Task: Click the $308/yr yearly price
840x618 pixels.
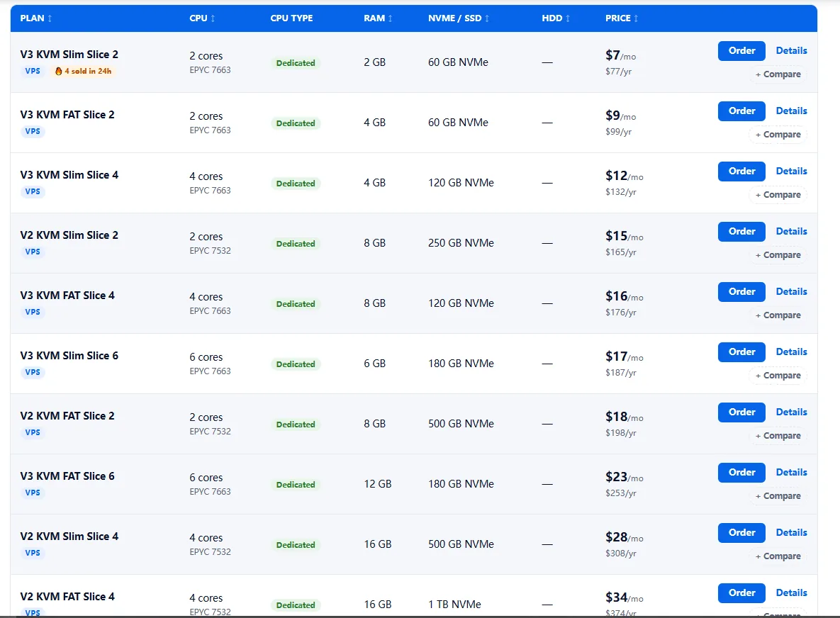Action: [620, 554]
